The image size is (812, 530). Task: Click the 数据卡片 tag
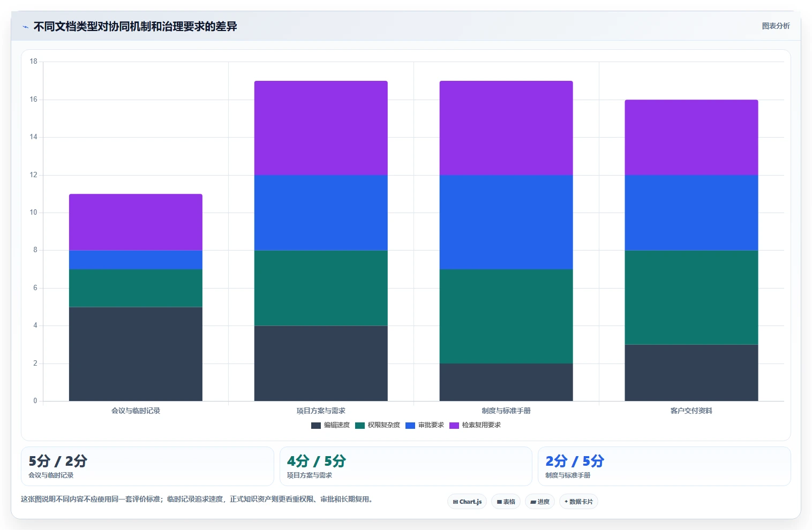tap(578, 502)
